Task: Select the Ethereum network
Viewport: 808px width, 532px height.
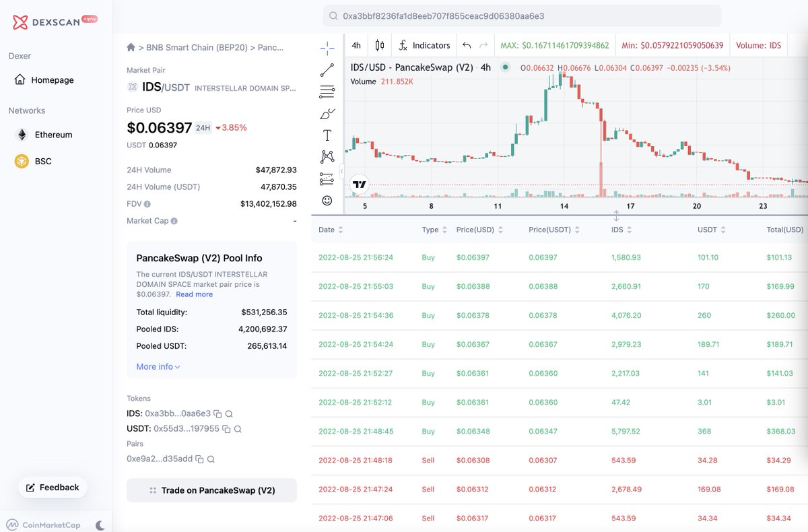Action: [x=44, y=135]
